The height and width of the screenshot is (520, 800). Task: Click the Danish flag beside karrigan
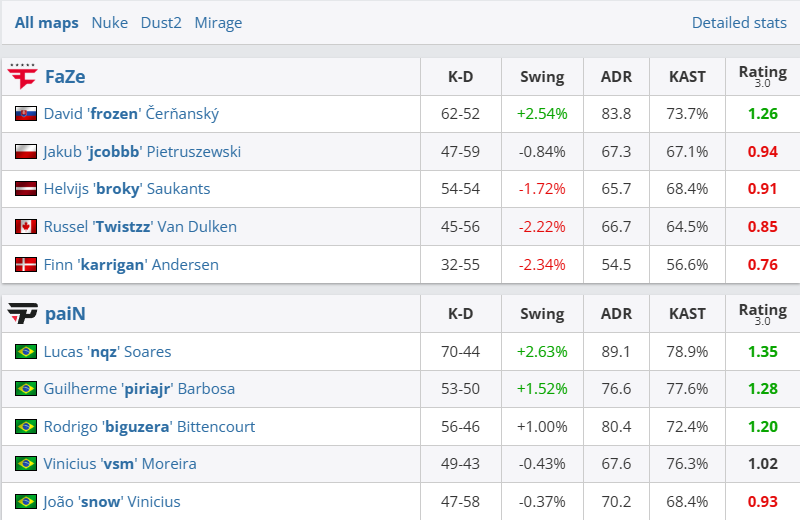[x=26, y=265]
